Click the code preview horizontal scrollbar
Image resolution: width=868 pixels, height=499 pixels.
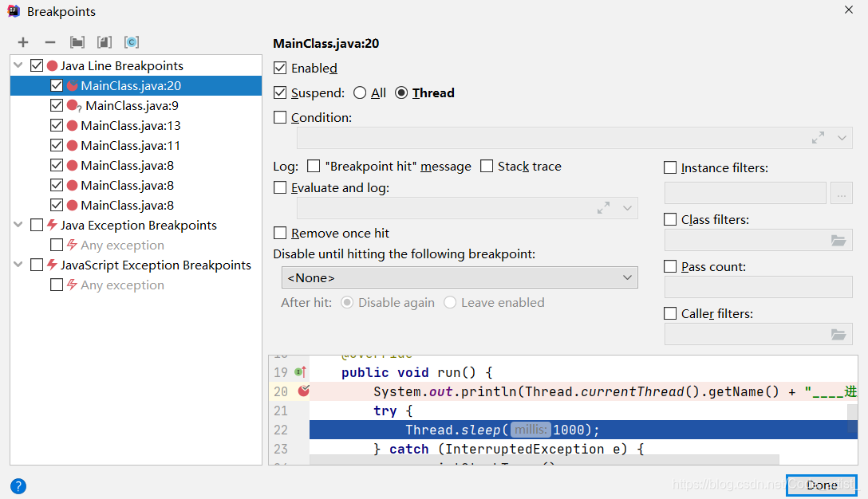coord(544,460)
